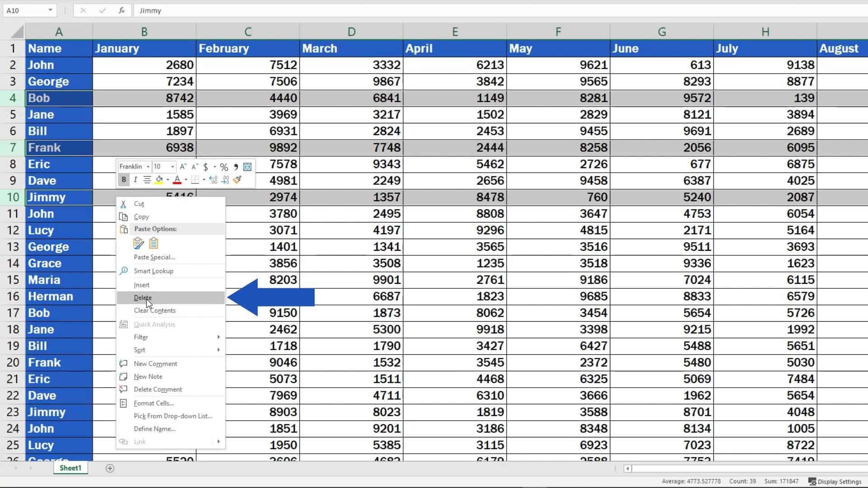Choose Delete from the context menu
Viewport: 868px width, 488px height.
142,297
